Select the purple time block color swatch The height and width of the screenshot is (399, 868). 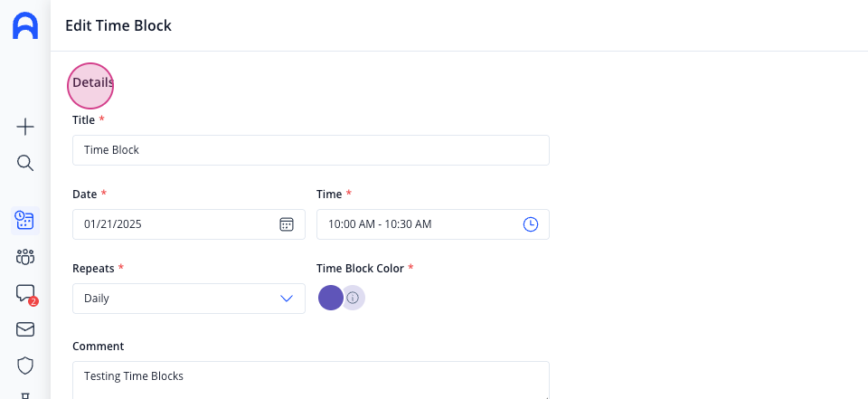tap(331, 298)
